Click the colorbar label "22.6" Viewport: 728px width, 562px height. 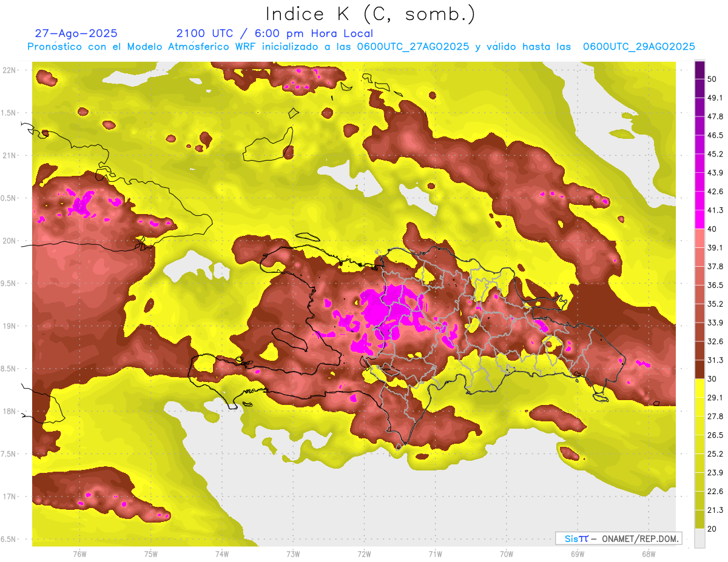pyautogui.click(x=715, y=491)
